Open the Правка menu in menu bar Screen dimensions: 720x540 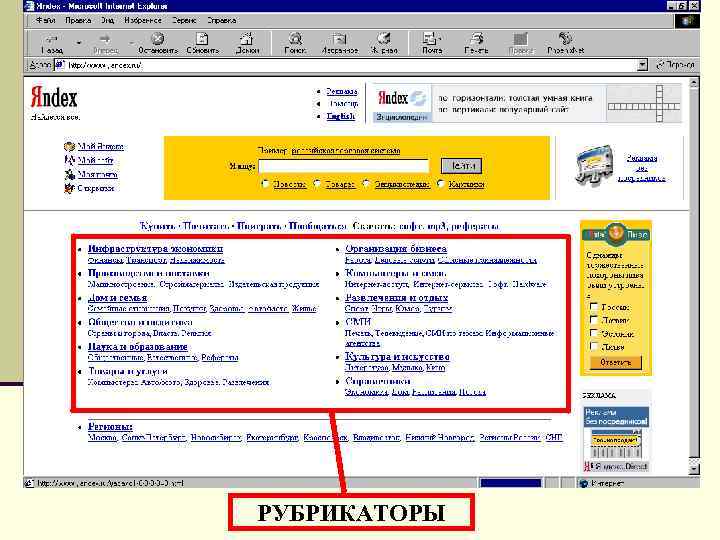(x=78, y=20)
